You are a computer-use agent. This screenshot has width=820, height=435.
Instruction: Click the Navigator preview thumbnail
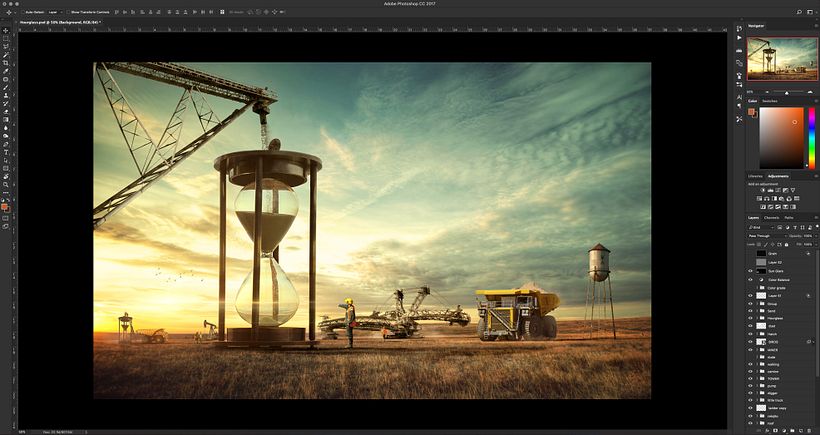point(782,58)
